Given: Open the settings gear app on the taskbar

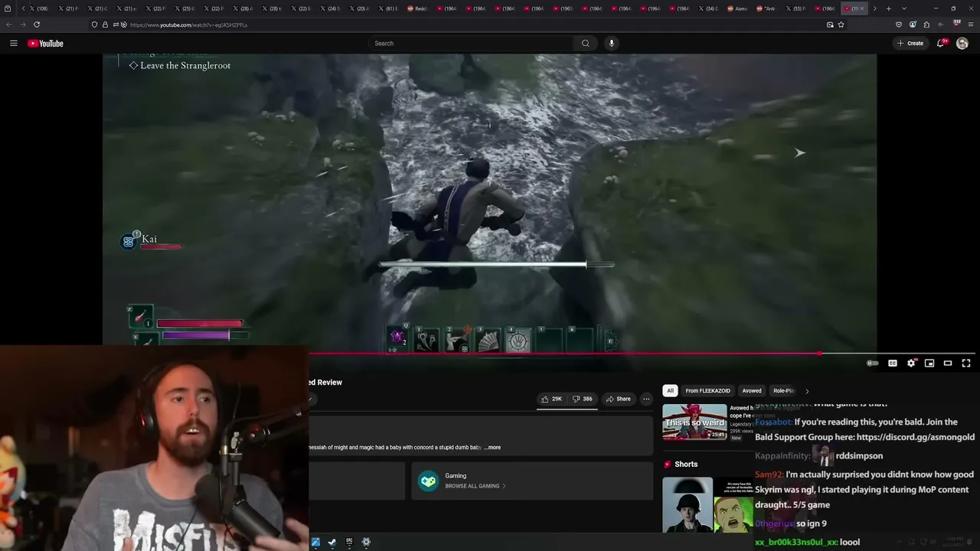Looking at the screenshot, I should pyautogui.click(x=366, y=543).
